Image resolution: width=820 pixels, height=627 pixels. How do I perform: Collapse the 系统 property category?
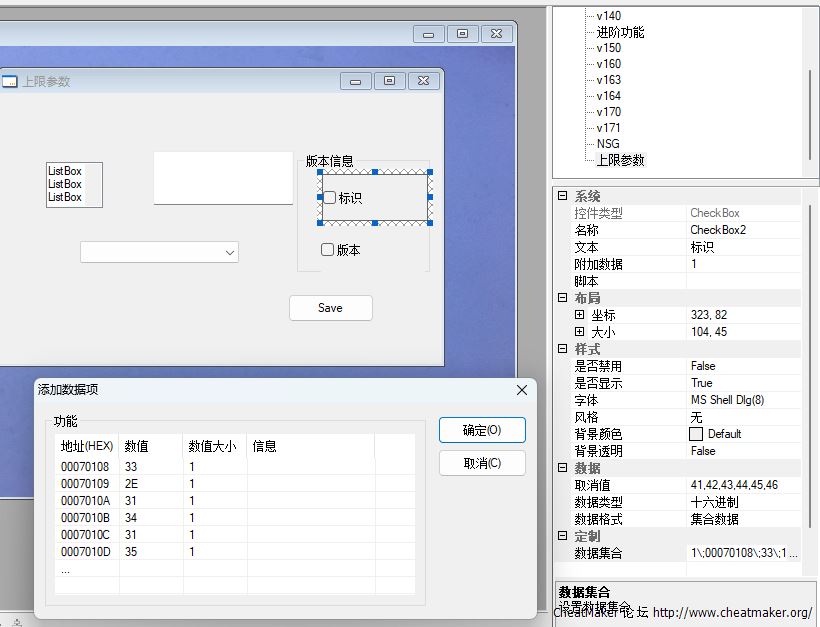point(562,197)
